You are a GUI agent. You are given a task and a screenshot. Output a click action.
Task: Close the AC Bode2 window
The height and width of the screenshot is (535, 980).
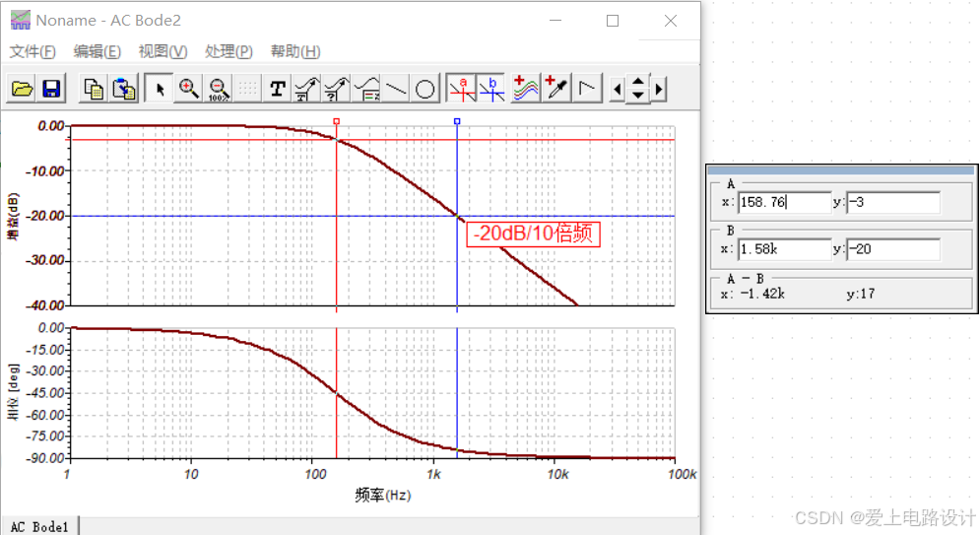[x=671, y=20]
